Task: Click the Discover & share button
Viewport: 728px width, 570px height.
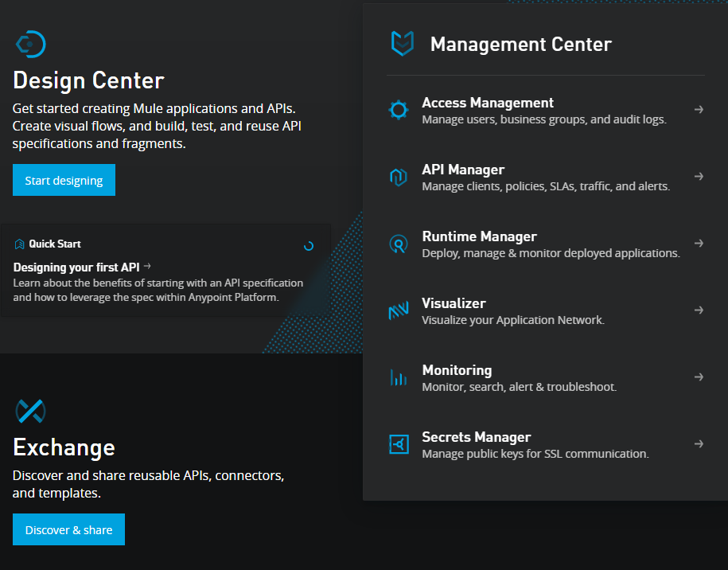Action: 68,529
